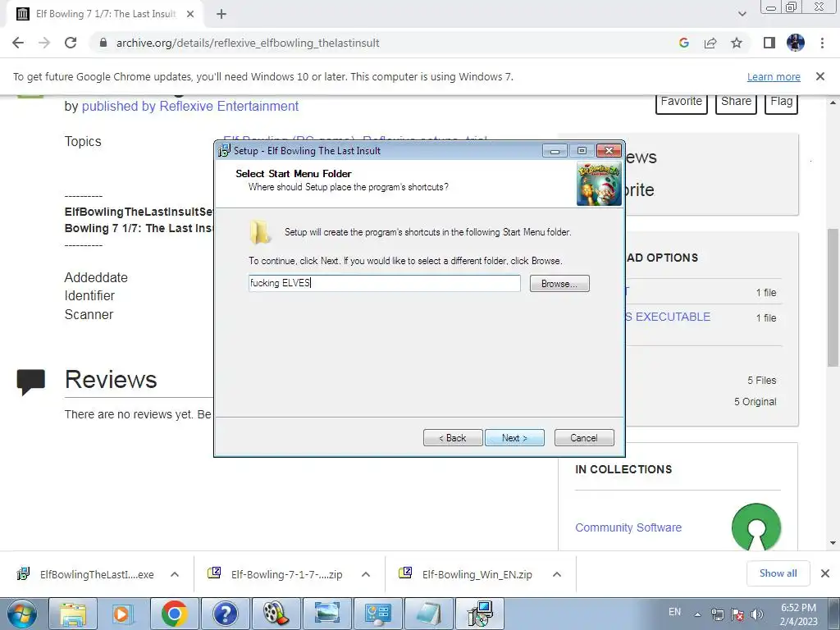Image resolution: width=840 pixels, height=630 pixels.
Task: Open the Chrome tab search chevron
Action: click(742, 14)
